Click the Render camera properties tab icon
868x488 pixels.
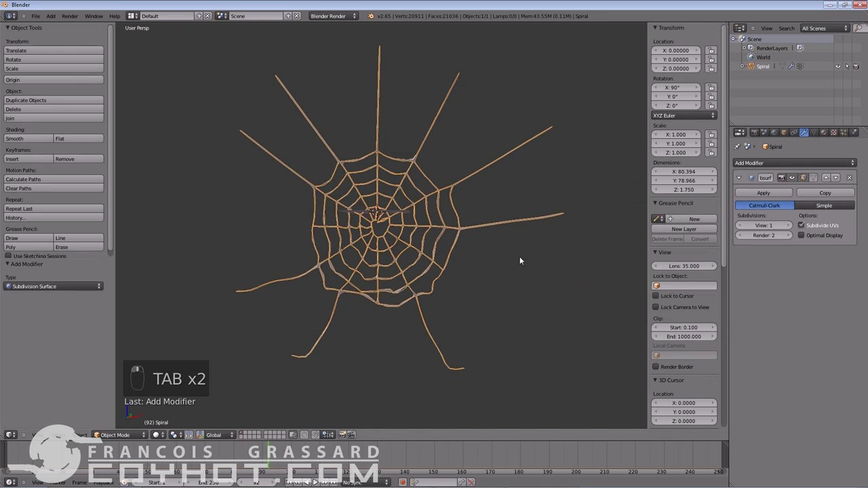[754, 133]
